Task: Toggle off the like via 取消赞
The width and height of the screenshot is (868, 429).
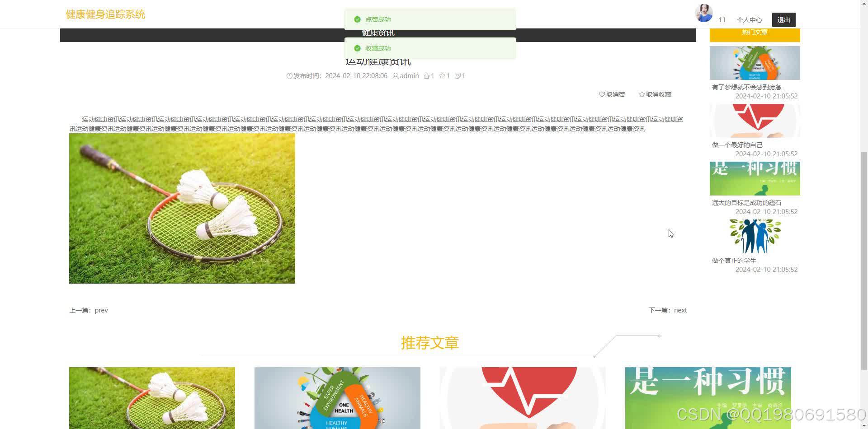Action: (x=616, y=94)
